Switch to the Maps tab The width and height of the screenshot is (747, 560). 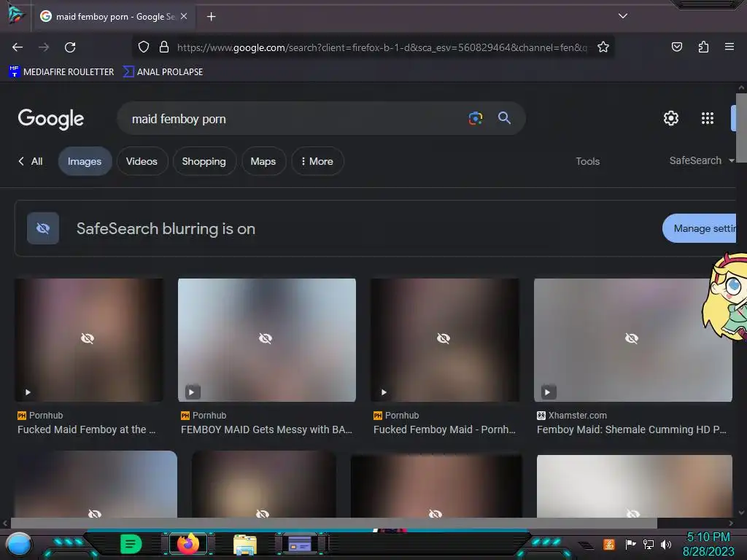[x=263, y=161]
